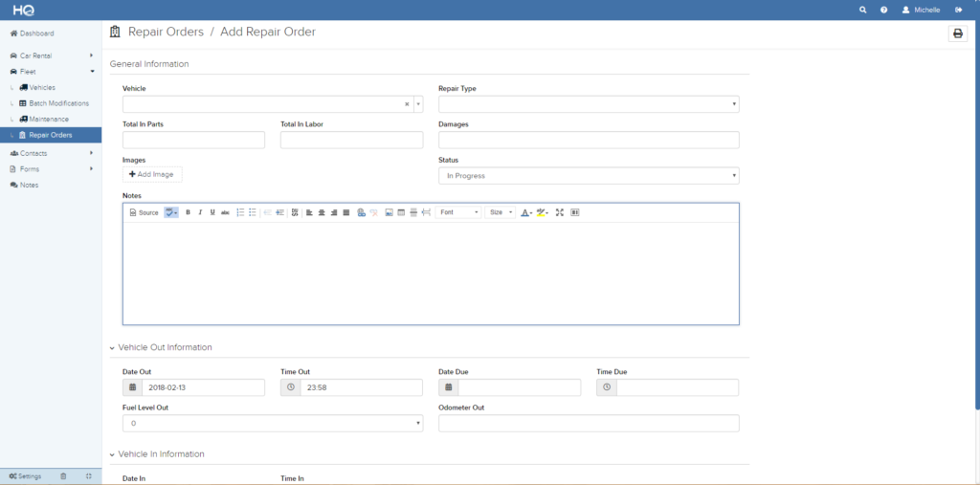This screenshot has height=485, width=980.
Task: Click the Source view button in Notes editor
Action: tap(144, 212)
